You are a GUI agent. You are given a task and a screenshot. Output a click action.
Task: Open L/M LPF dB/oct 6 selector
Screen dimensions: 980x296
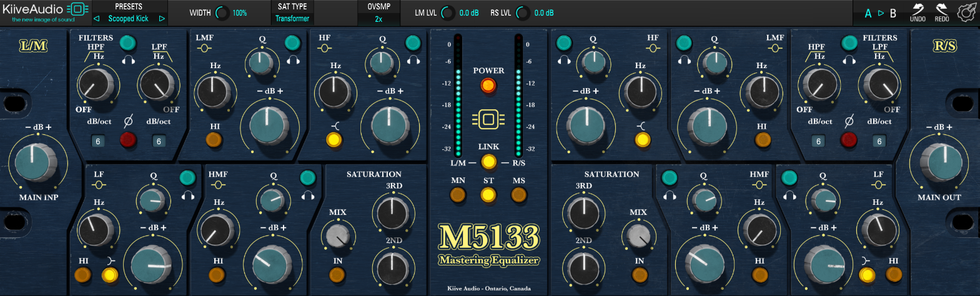159,142
